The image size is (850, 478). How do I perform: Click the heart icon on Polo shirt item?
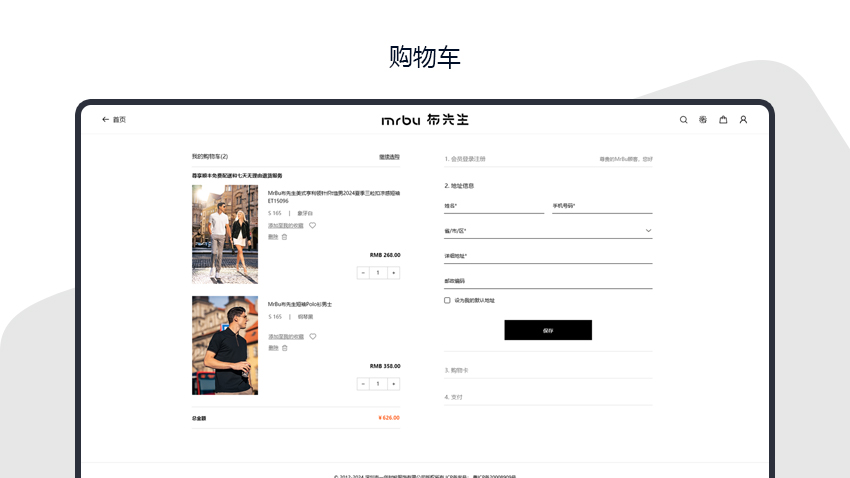(x=312, y=336)
